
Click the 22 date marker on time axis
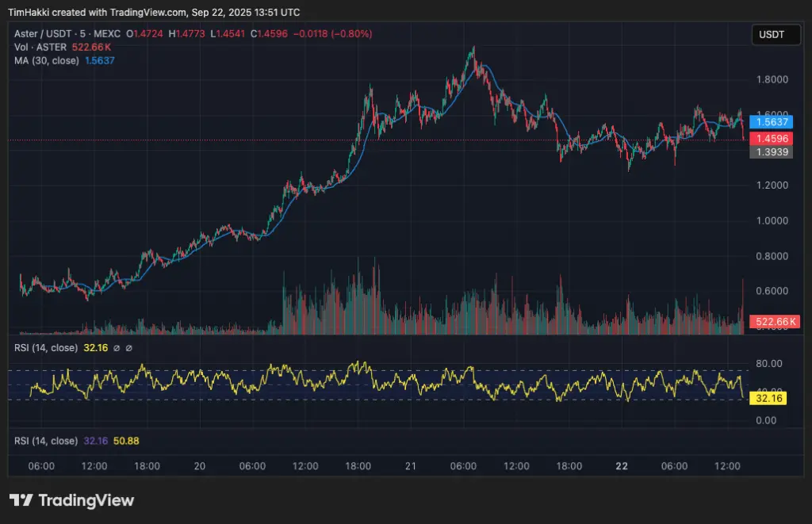(x=622, y=467)
